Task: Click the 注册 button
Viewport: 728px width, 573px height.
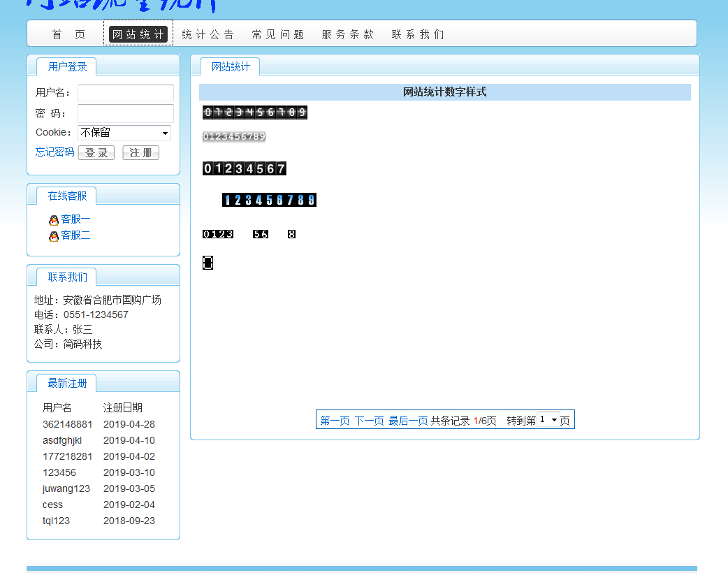Action: (x=140, y=153)
